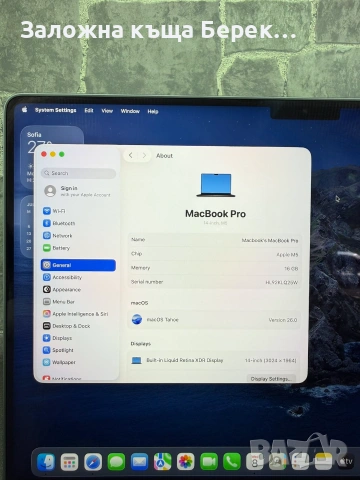Screen dimensions: 360x480
Task: Open the System Settings menu
Action: [x=56, y=110]
